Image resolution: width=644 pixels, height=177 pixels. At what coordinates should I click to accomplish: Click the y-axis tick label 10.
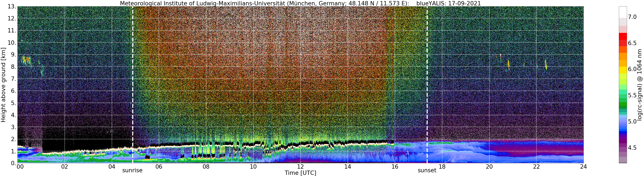pyautogui.click(x=12, y=42)
